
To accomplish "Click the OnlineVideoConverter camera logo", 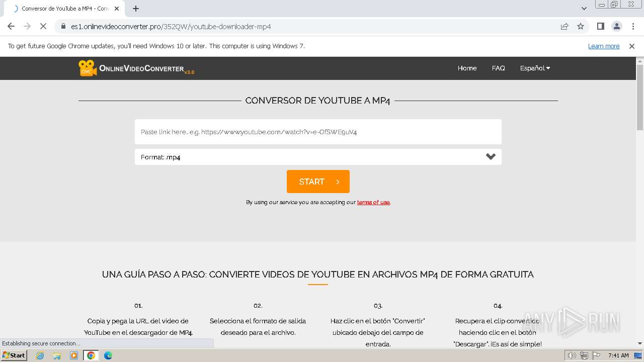I will click(87, 68).
